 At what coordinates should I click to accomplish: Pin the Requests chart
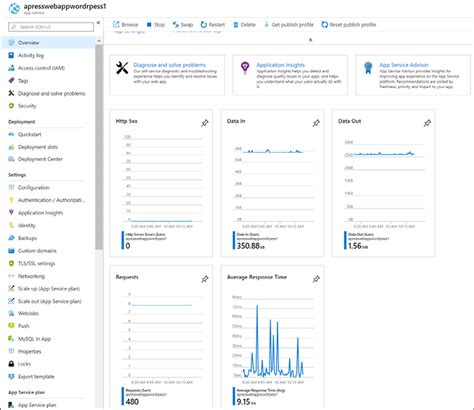tap(205, 279)
